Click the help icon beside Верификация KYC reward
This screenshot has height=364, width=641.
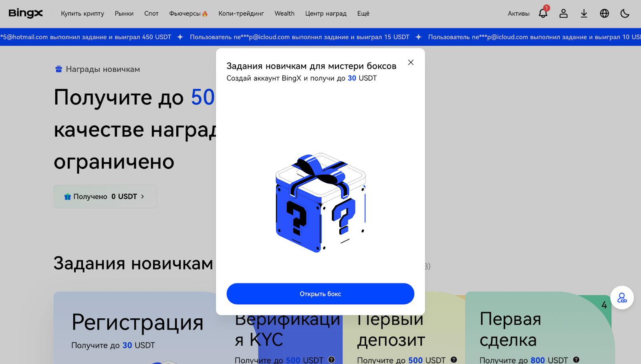click(331, 360)
